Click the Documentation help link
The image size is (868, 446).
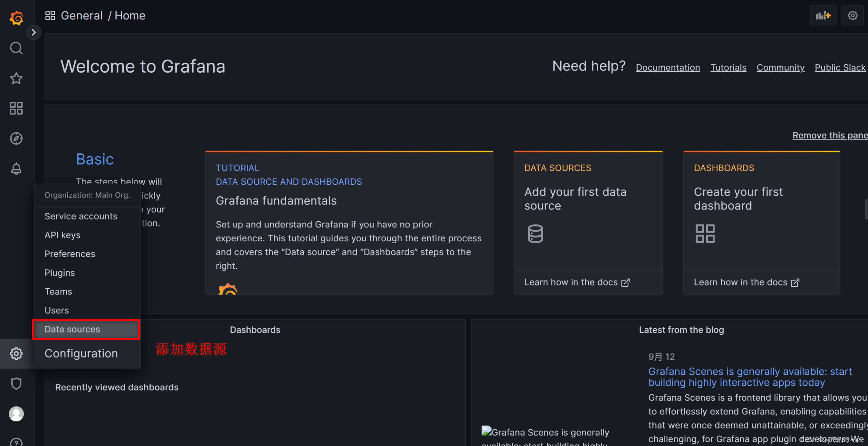pyautogui.click(x=668, y=67)
